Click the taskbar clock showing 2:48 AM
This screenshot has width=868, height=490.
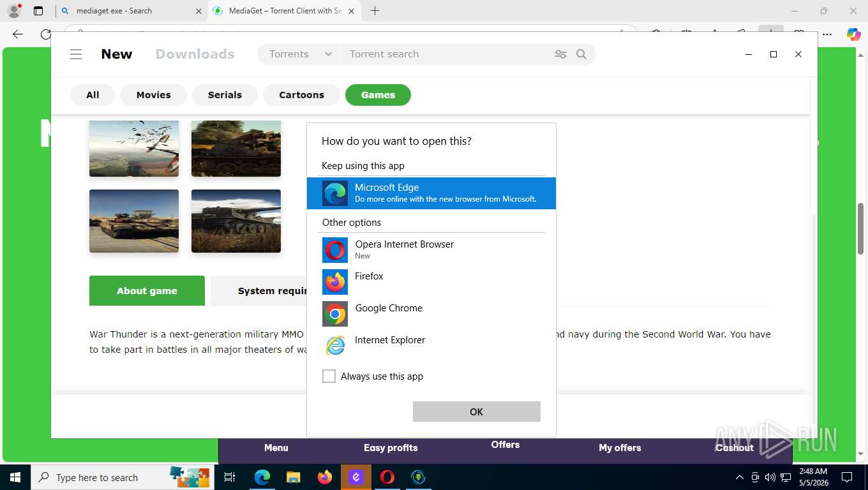[813, 477]
